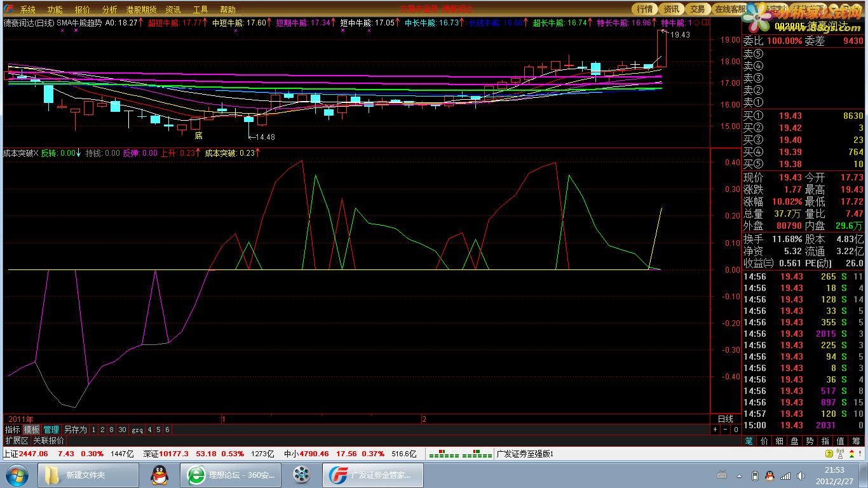
Task: Switch to the 指 tab
Action: (826, 440)
